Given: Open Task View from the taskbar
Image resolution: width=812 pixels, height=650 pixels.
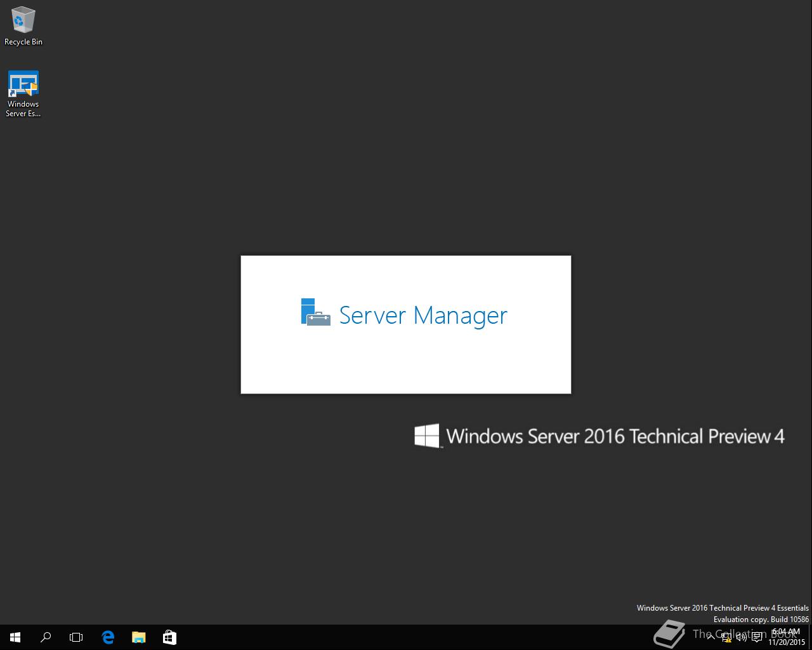Looking at the screenshot, I should 76,637.
